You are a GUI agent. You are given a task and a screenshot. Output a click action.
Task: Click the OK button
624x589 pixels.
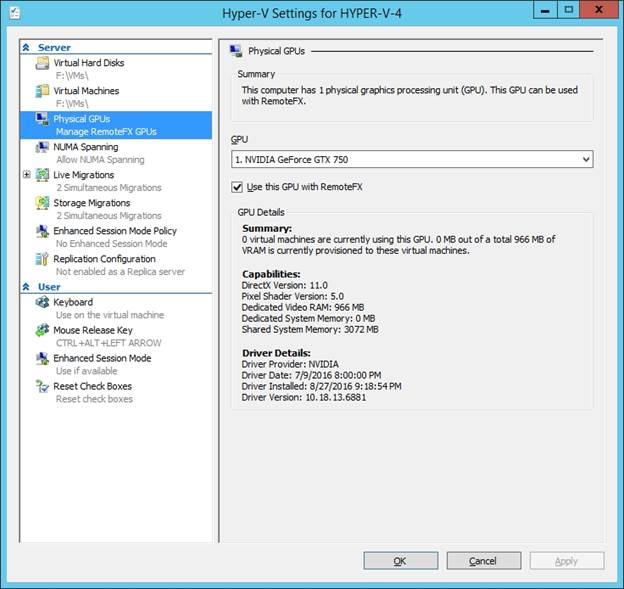pyautogui.click(x=400, y=561)
